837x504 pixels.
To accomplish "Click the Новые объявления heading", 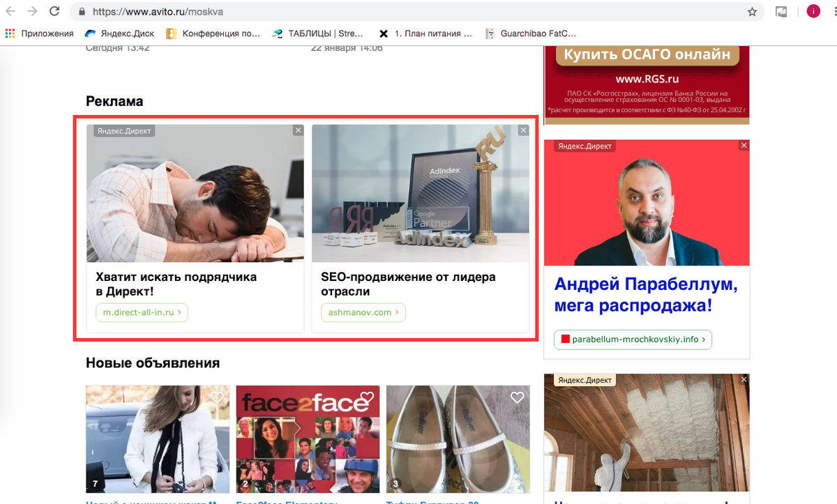I will click(x=153, y=363).
